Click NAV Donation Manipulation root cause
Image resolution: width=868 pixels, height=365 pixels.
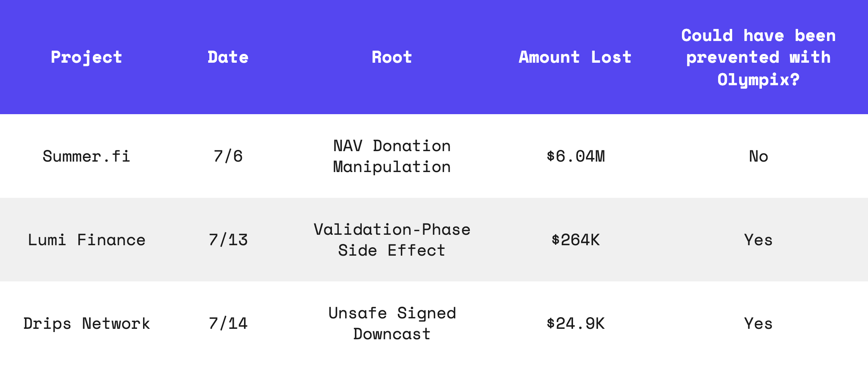coord(392,156)
